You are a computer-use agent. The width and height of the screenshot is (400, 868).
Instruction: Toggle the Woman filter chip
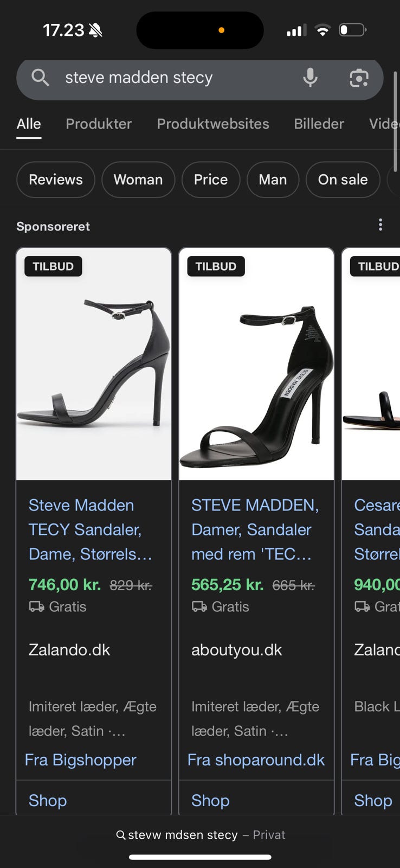tap(138, 180)
